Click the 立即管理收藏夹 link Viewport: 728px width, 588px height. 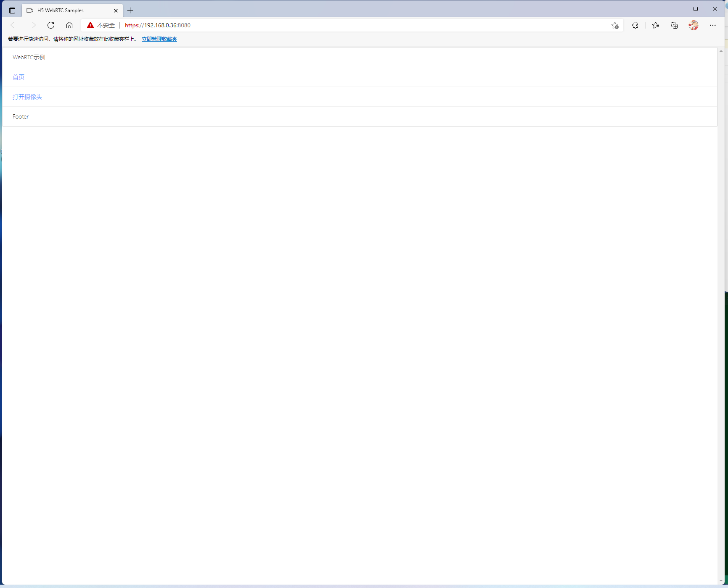159,39
